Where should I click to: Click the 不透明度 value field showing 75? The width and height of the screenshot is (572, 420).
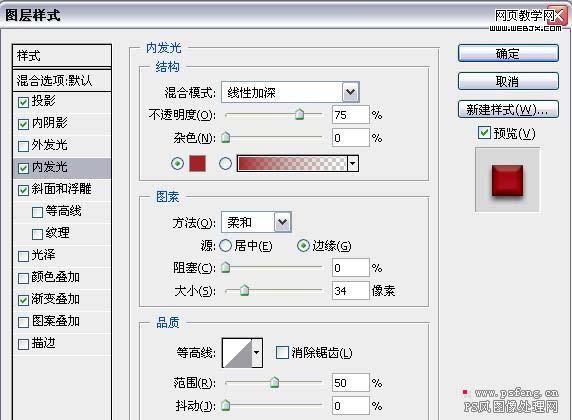[351, 115]
